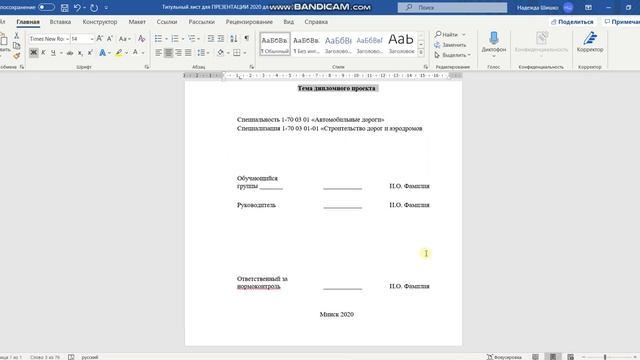Open the Выделить select dropdown
This screenshot has width=640, height=360.
coord(452,55)
